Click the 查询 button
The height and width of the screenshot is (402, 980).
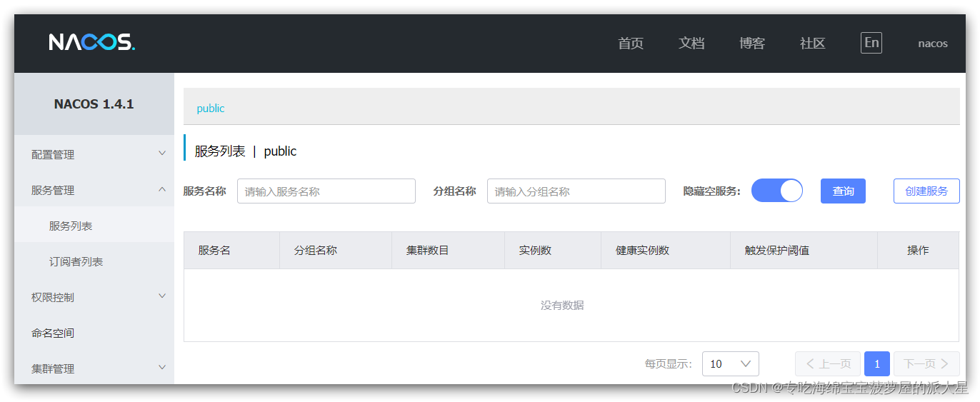(x=843, y=191)
